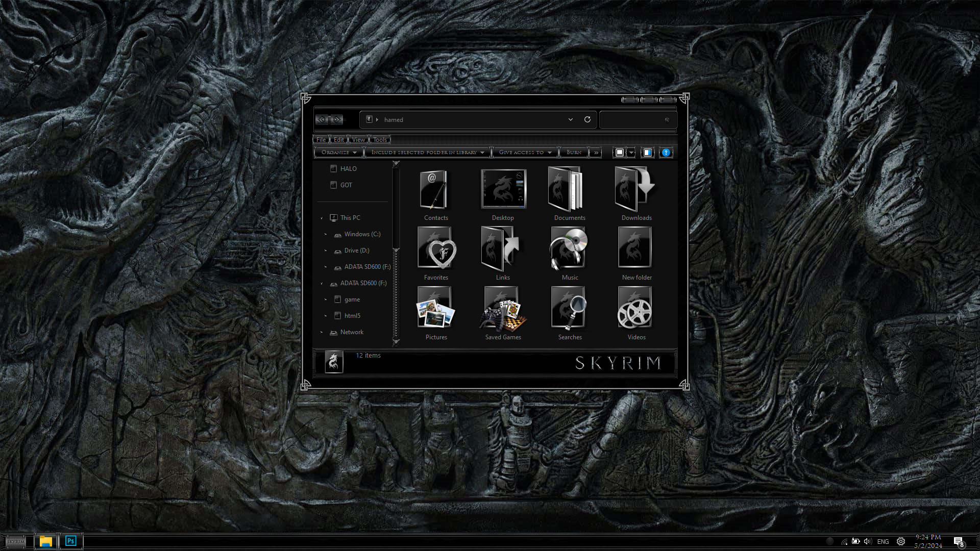Click the blue help question icon
The image size is (980, 551).
(x=666, y=153)
